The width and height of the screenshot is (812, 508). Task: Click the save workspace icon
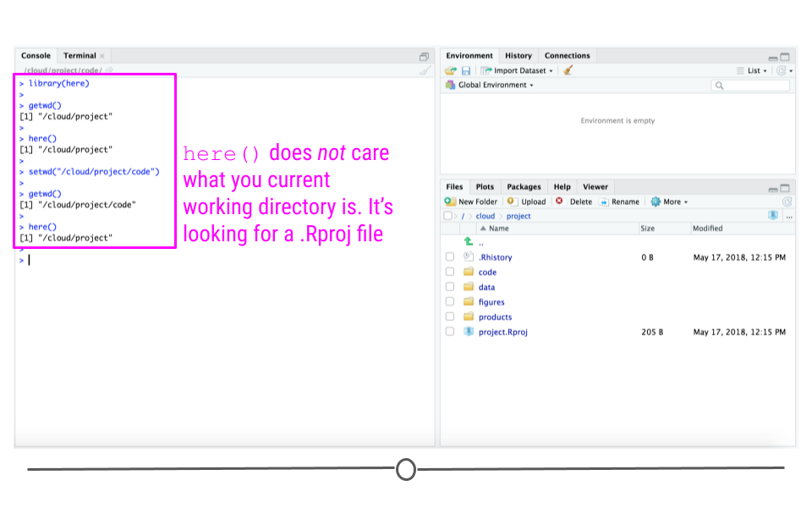tap(466, 70)
